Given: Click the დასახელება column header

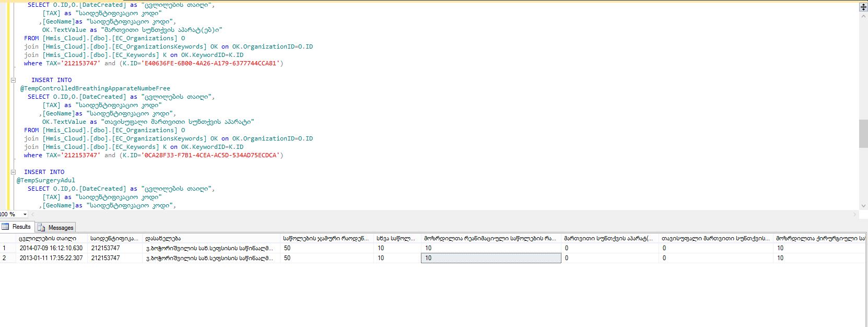Looking at the screenshot, I should click(163, 238).
